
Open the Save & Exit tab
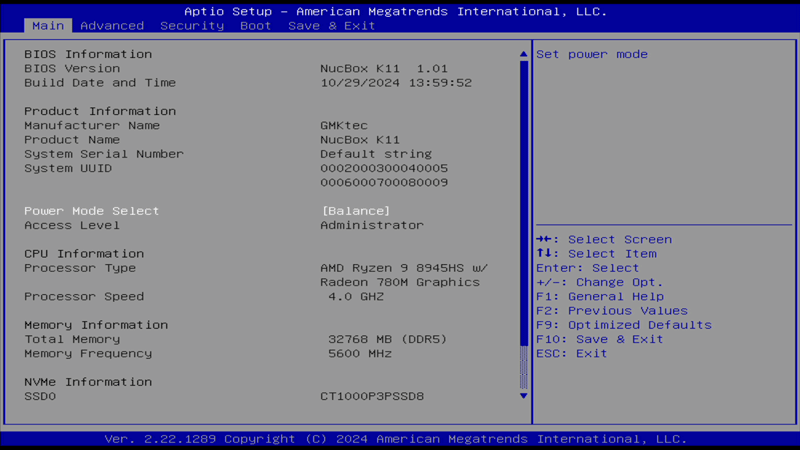[332, 26]
